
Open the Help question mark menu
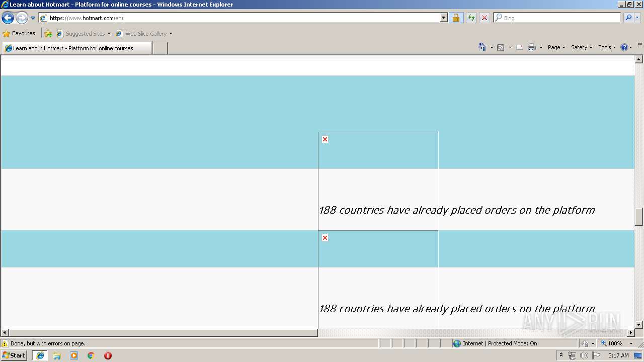tap(626, 47)
